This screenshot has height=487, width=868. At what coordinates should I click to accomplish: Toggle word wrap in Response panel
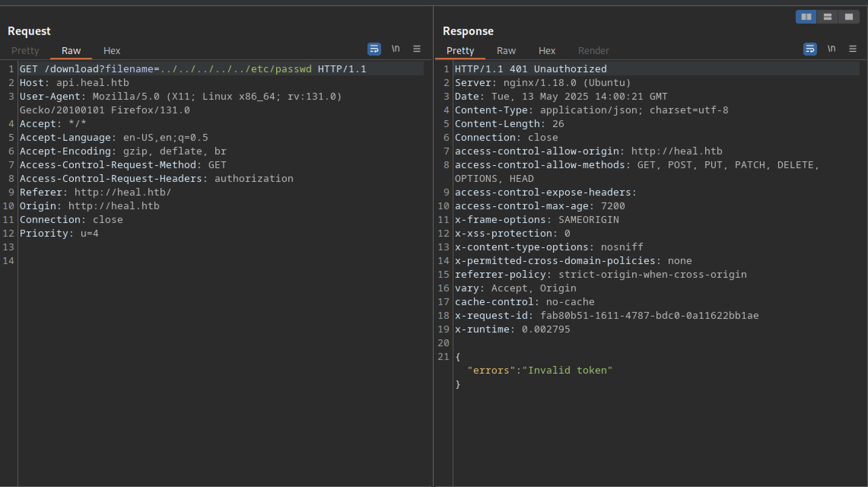(810, 49)
